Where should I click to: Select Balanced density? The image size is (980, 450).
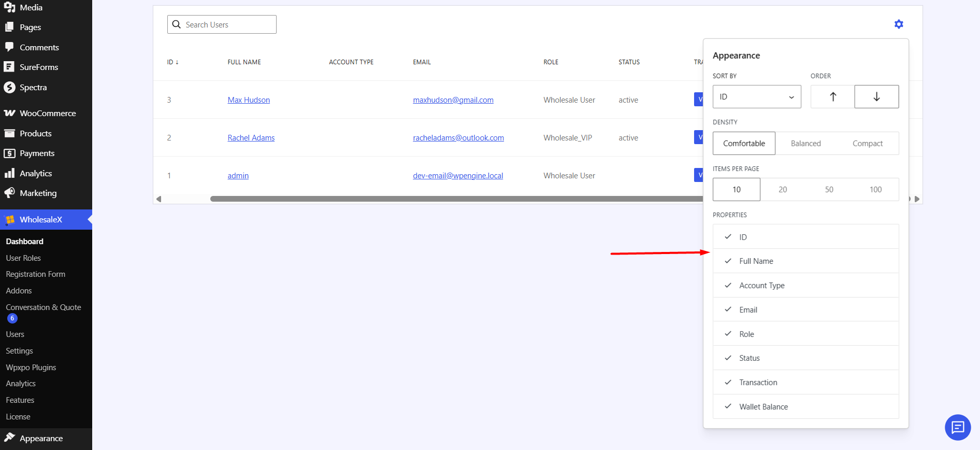click(x=805, y=143)
